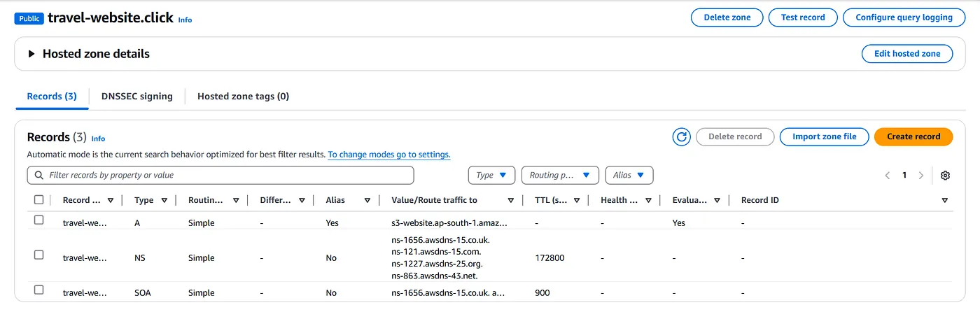Focus the filter records search field
Viewport: 980px width, 319px height.
(x=220, y=175)
